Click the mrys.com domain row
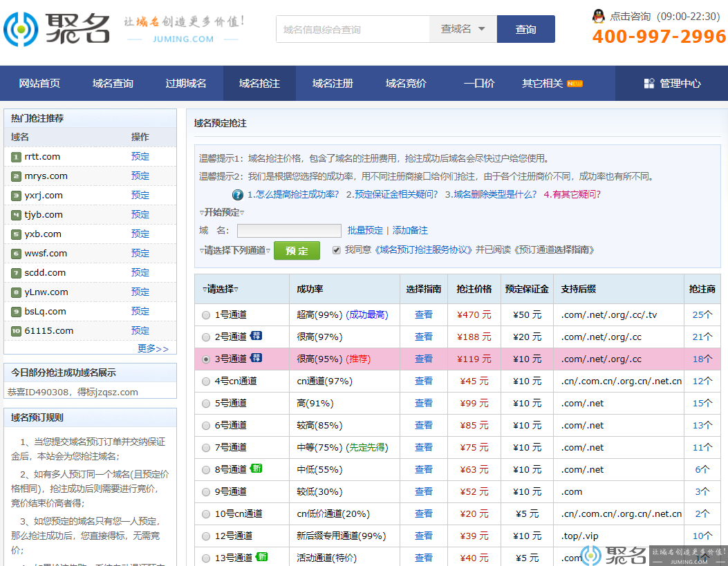The width and height of the screenshot is (728, 566). click(90, 176)
